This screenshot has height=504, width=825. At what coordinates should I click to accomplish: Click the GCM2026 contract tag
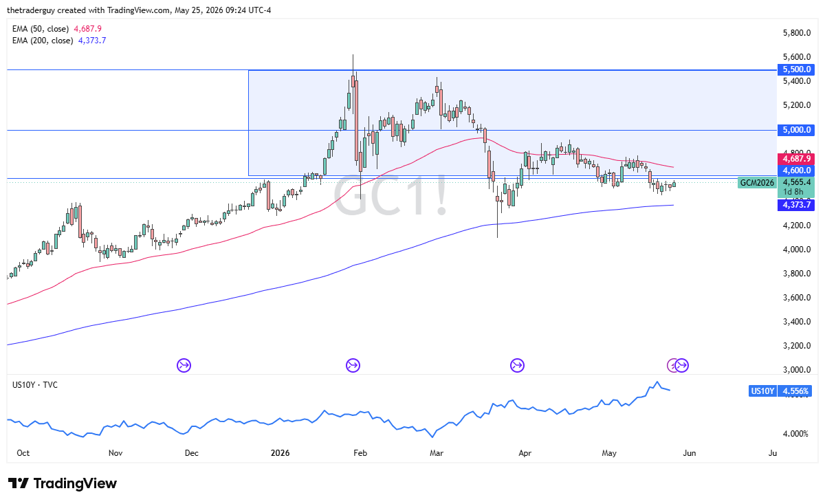pos(757,183)
